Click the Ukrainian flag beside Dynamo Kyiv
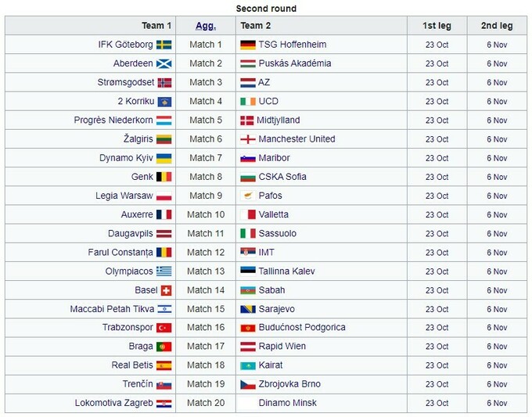The height and width of the screenshot is (417, 532). (x=164, y=158)
